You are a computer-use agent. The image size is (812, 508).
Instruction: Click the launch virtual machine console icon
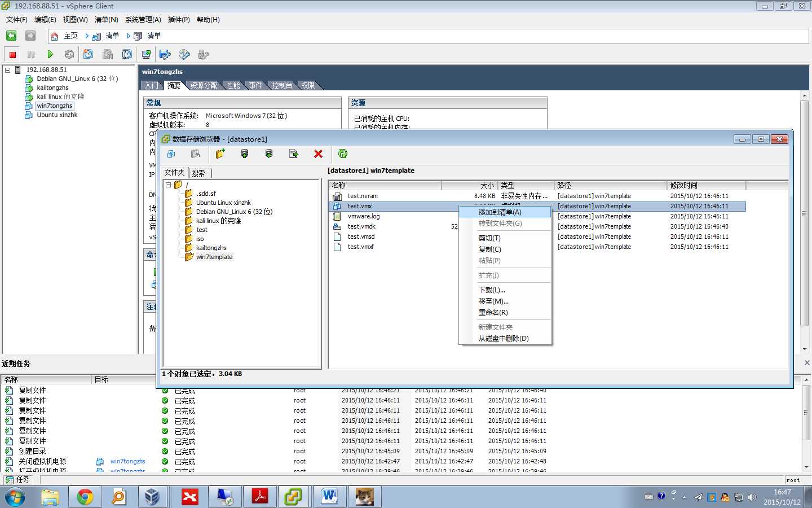tap(146, 54)
